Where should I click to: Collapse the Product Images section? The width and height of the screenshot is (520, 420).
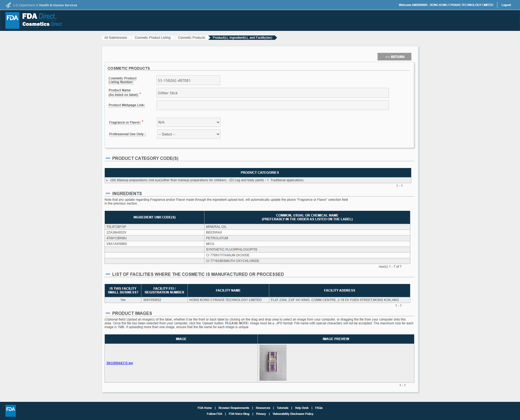tap(108, 313)
